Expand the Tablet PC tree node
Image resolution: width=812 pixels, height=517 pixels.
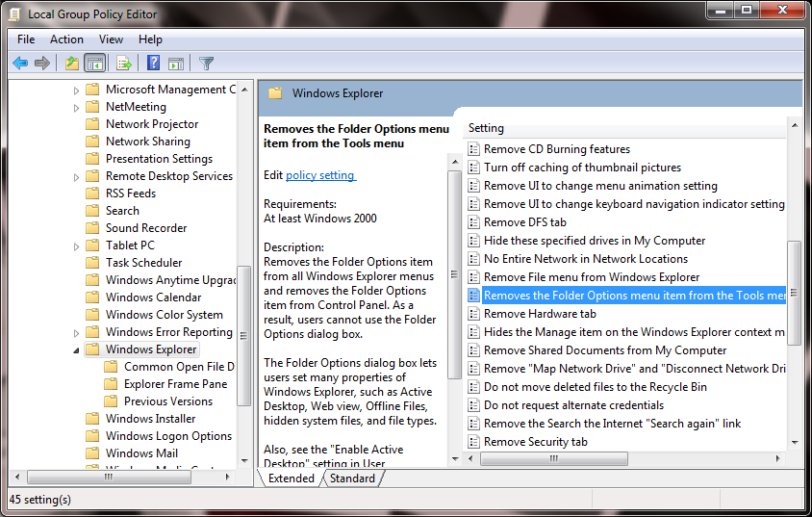[x=76, y=246]
